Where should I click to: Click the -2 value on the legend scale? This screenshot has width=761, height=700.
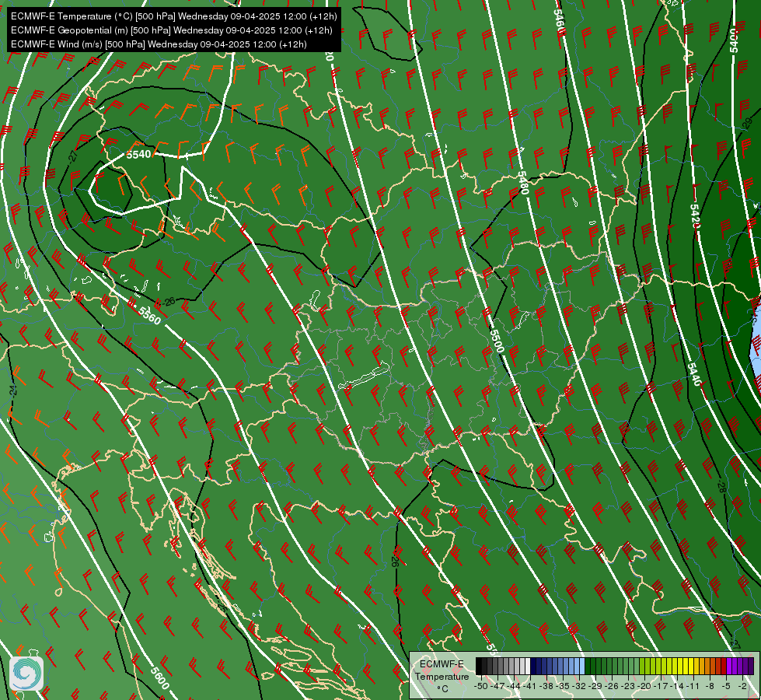point(742,686)
